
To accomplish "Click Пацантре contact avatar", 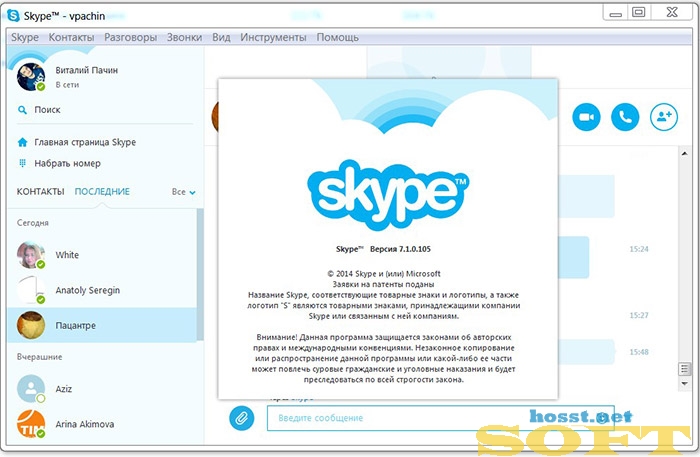I will [x=31, y=325].
